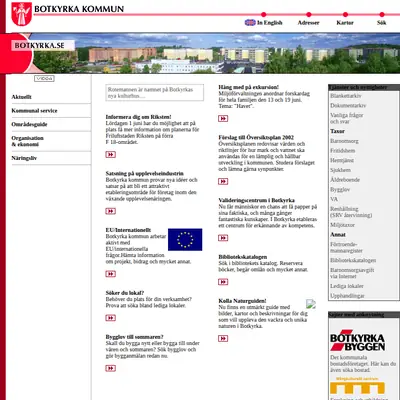Image resolution: width=400 pixels, height=400 pixels.
Task: Click the orange logo below Botkyrka Byggen text
Action: coord(357,386)
